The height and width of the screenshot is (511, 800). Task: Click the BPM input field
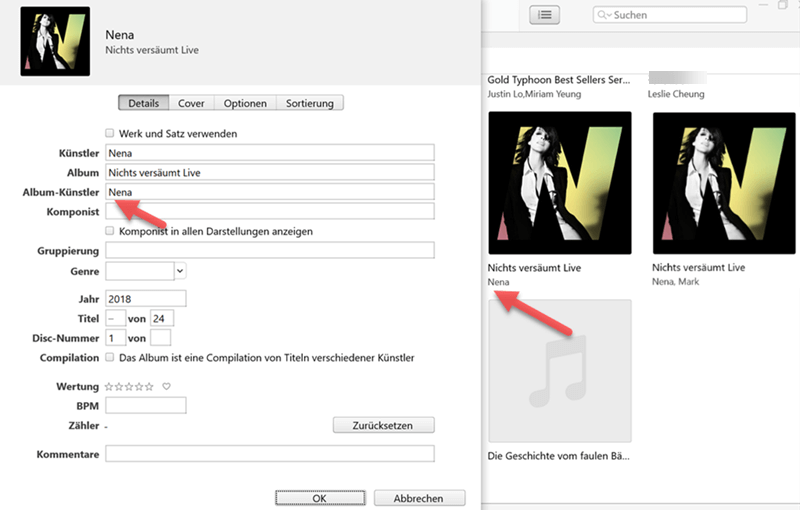click(x=145, y=405)
